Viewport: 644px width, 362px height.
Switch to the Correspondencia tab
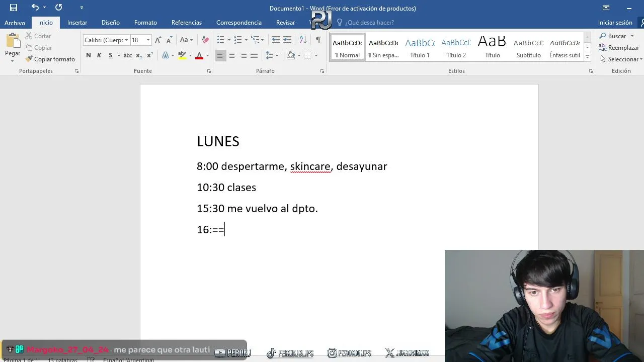point(239,23)
